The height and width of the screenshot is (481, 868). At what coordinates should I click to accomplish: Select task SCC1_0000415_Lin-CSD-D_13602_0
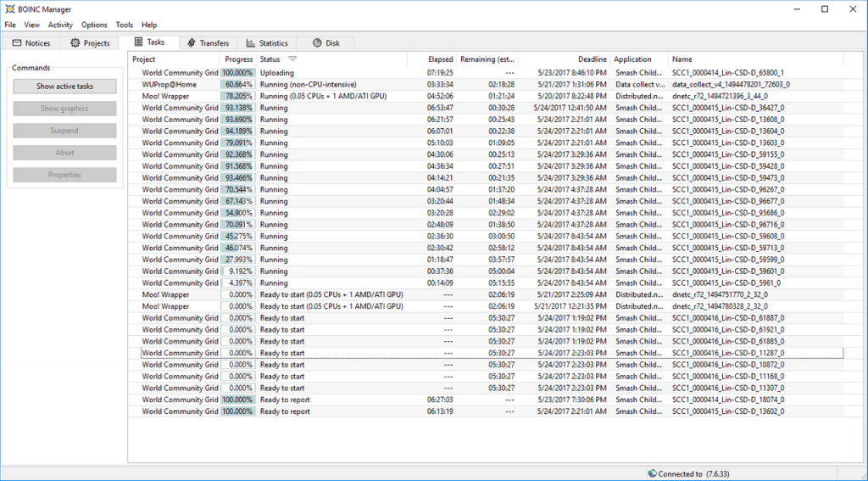click(x=486, y=411)
